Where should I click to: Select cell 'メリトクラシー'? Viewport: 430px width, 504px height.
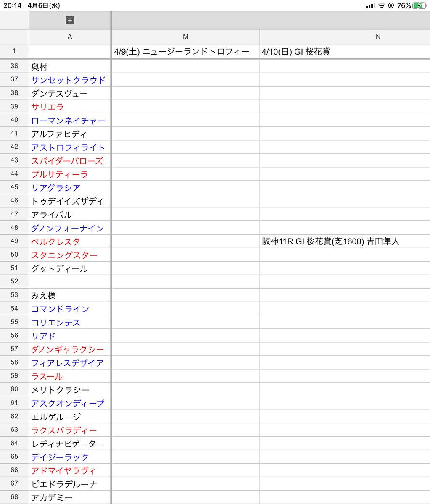70,389
